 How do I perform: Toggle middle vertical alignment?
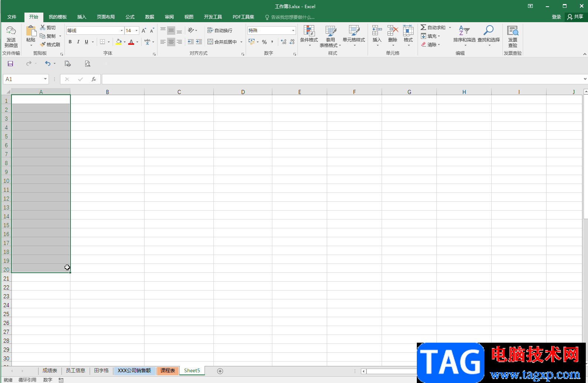[171, 30]
